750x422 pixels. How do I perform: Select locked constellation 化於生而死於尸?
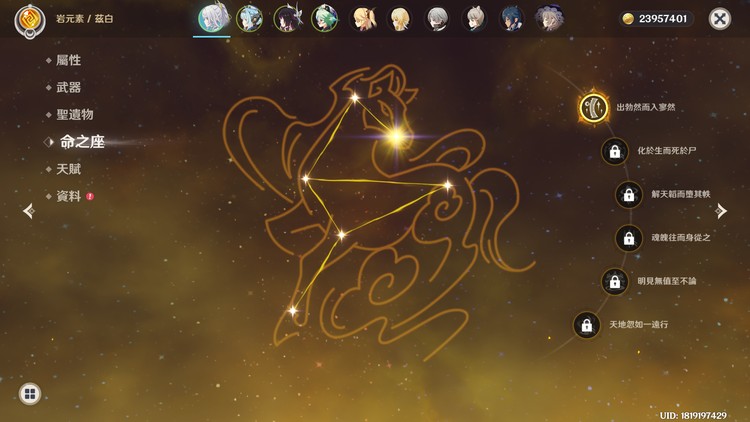pos(614,151)
